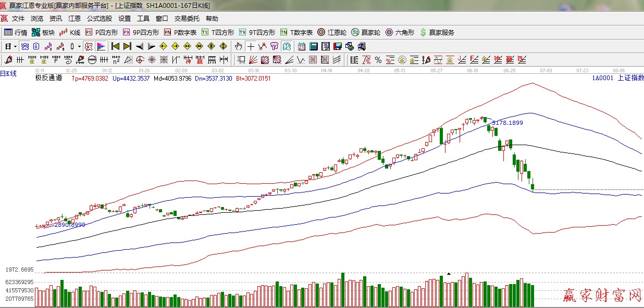The height and width of the screenshot is (308, 644).
Task: Toggle the crosshair cursor mode
Action: [251, 46]
